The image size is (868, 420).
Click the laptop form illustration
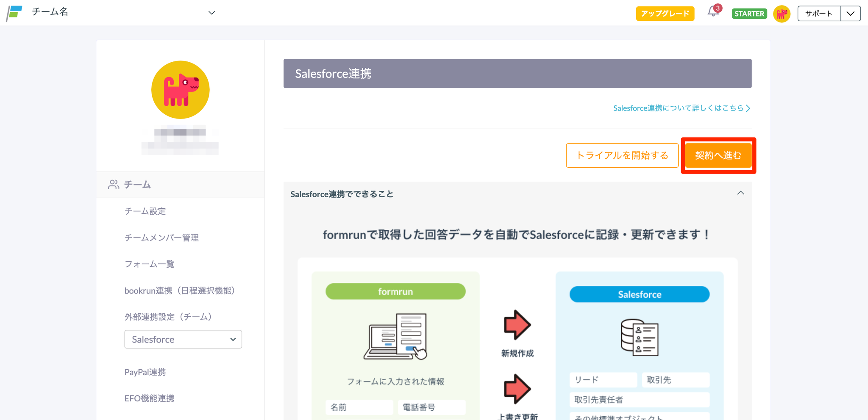click(395, 337)
